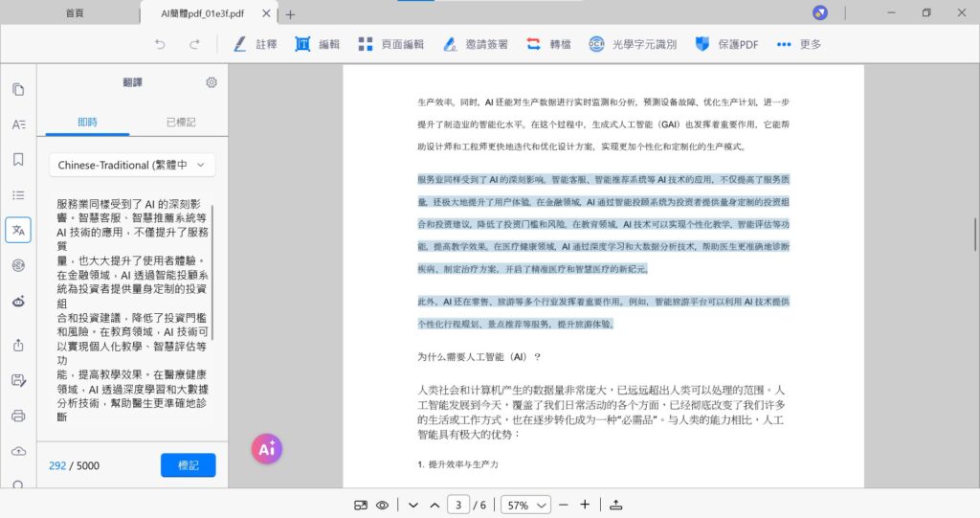
Task: Open the text reading mode sidebar icon
Action: pyautogui.click(x=18, y=124)
